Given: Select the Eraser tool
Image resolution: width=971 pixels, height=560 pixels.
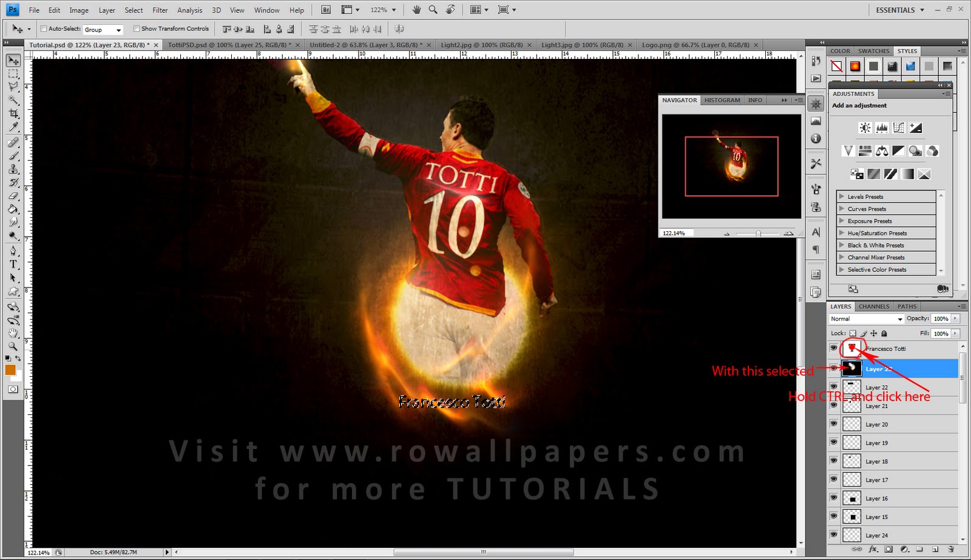Looking at the screenshot, I should tap(13, 196).
